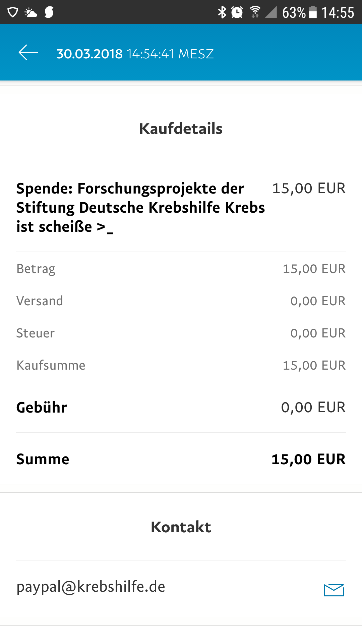Tap the back arrow in header
This screenshot has height=644, width=362.
tap(28, 53)
